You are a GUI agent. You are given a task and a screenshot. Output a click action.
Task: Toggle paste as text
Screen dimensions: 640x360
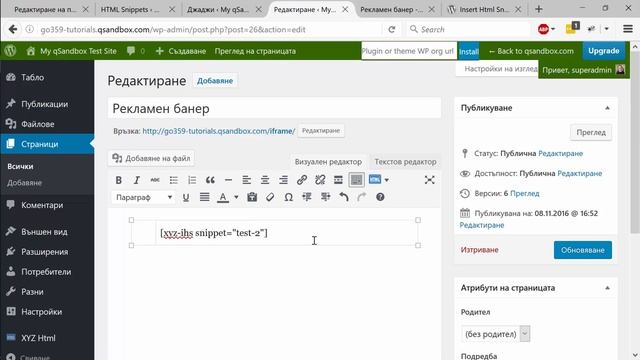coord(252,198)
